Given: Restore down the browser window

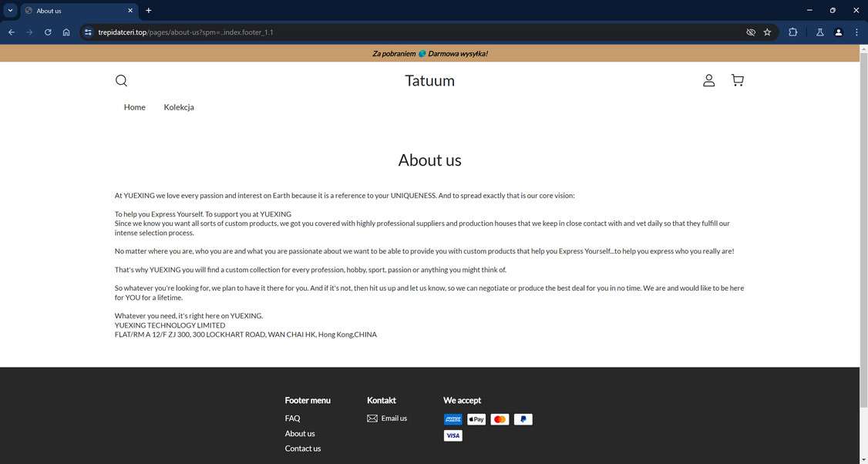Looking at the screenshot, I should (833, 11).
